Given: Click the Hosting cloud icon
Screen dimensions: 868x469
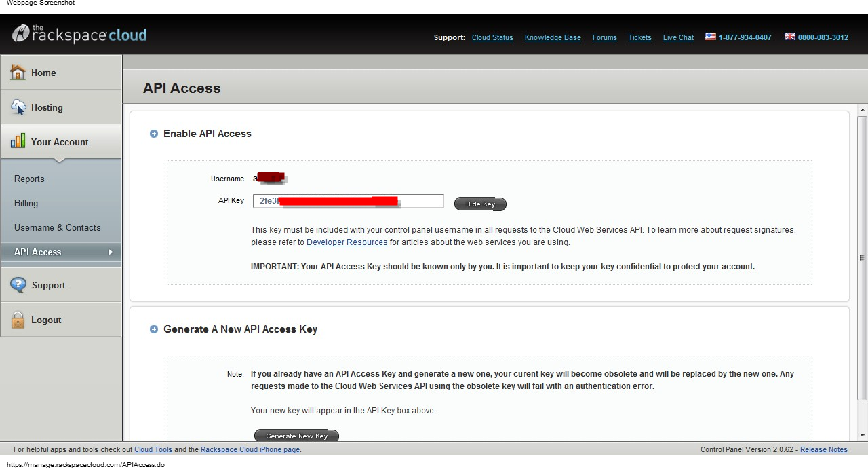Looking at the screenshot, I should point(18,107).
